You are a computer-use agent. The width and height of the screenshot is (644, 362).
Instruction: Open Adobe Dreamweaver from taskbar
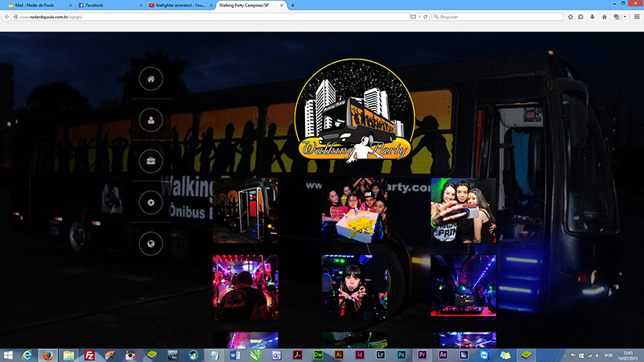click(x=318, y=355)
